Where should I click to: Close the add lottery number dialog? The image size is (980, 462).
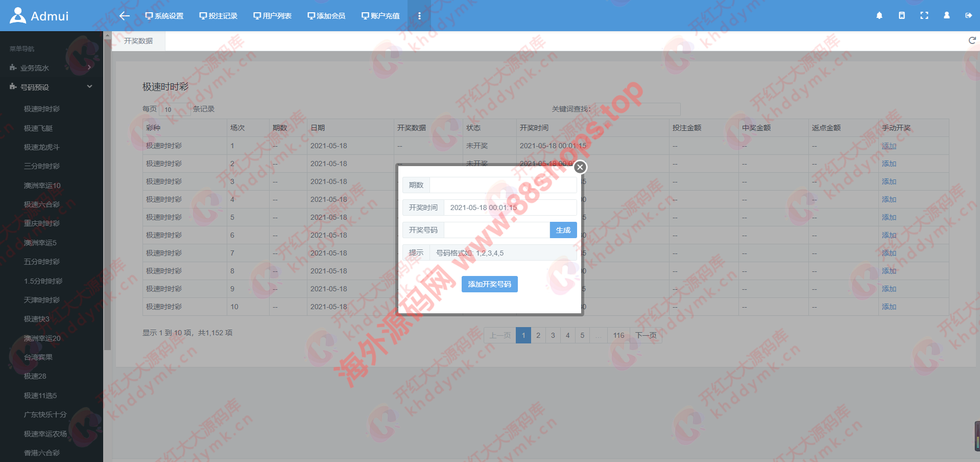click(580, 167)
